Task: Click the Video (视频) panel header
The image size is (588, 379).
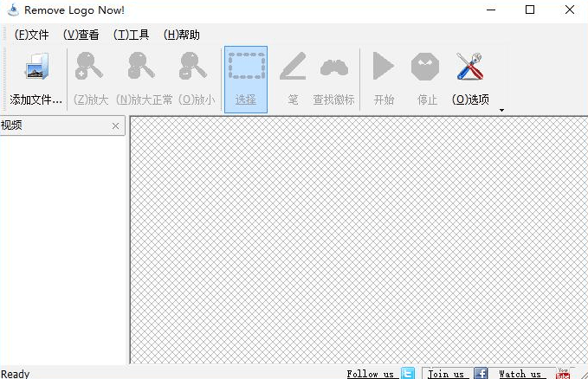Action: click(x=62, y=125)
